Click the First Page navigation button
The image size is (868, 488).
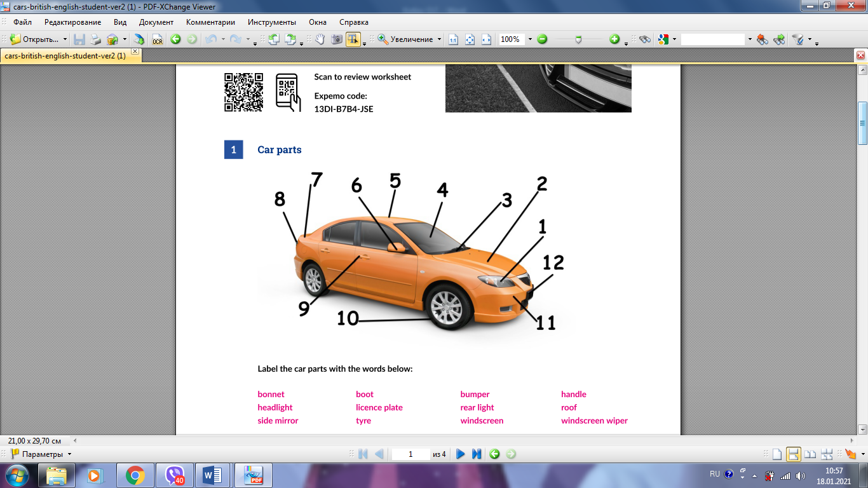[x=363, y=454]
